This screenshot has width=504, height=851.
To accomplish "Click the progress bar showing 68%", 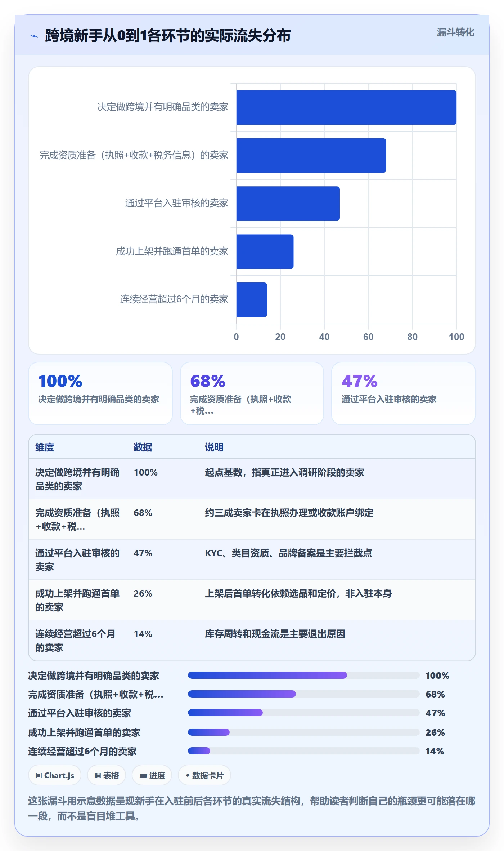I will 304,694.
